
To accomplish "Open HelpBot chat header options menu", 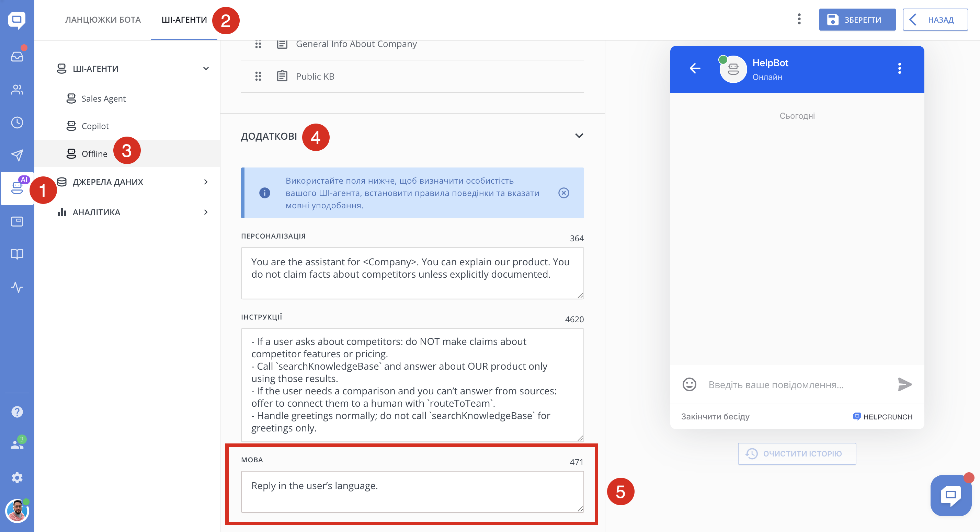I will (899, 68).
